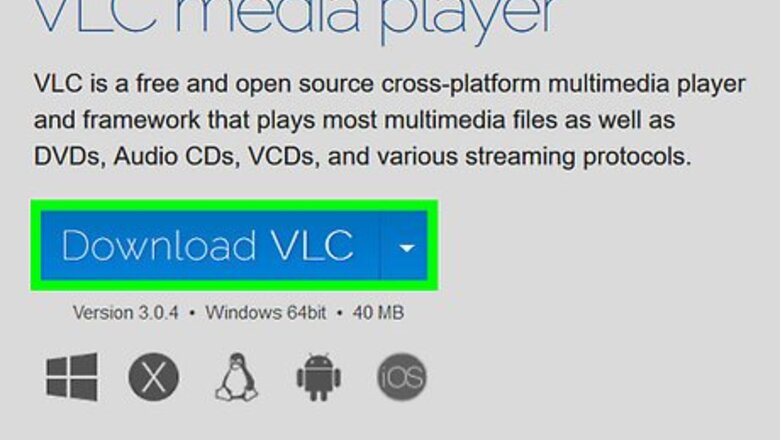Viewport: 780px width, 440px height.
Task: Click the word VLC starting the description
Action: pos(58,83)
